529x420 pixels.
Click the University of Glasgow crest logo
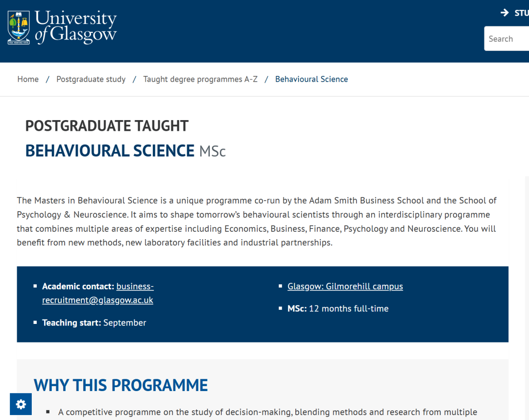coord(19,27)
